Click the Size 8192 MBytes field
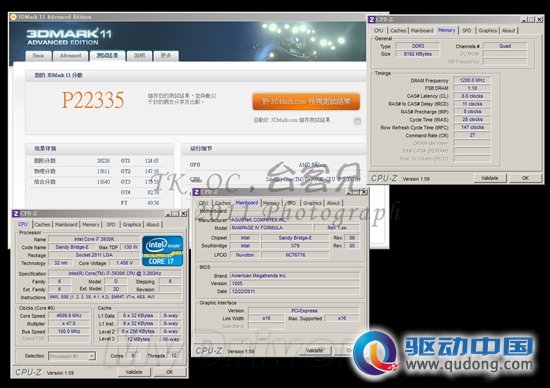The height and width of the screenshot is (388, 550). 417,54
